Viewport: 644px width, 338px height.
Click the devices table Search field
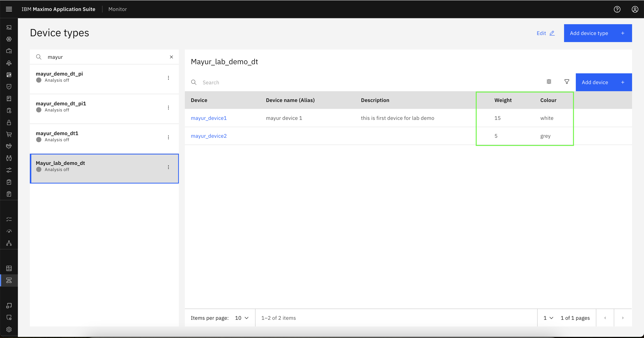(x=362, y=82)
